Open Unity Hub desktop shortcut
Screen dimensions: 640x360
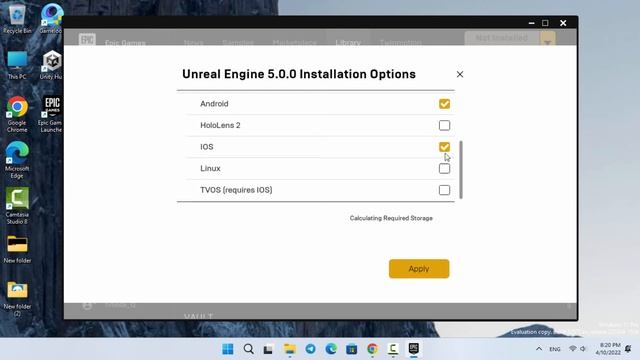(x=51, y=65)
